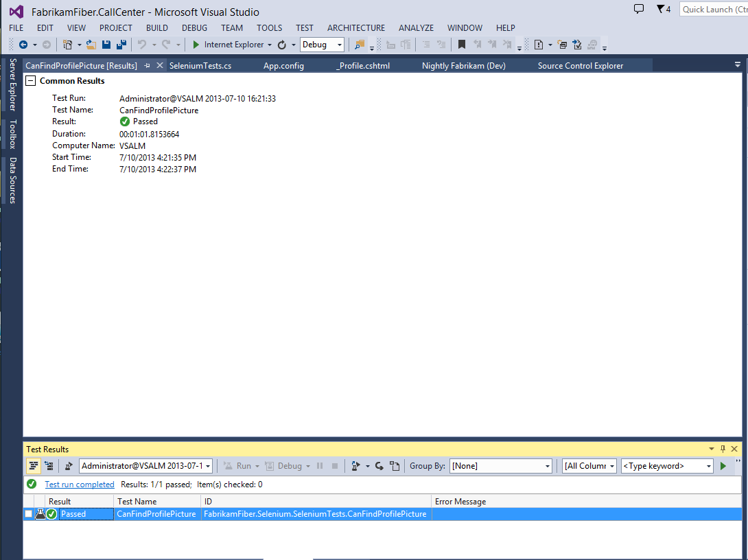Image resolution: width=748 pixels, height=560 pixels.
Task: Sort by the Error Message column header
Action: click(x=587, y=502)
